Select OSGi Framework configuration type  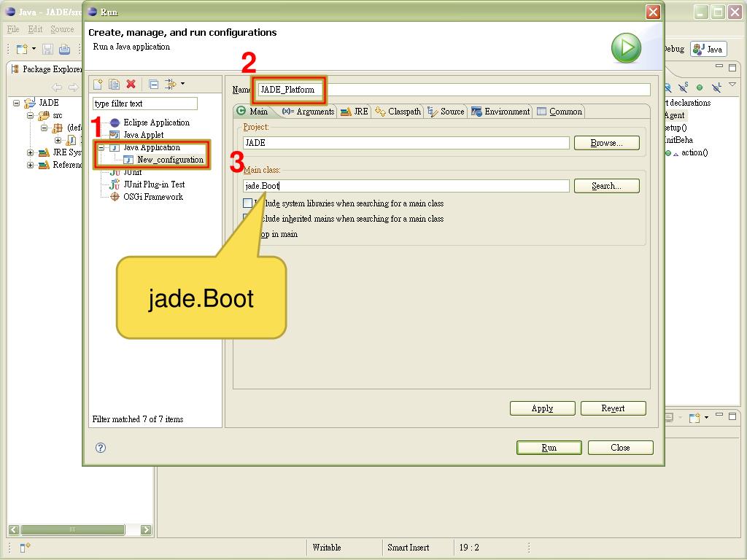pyautogui.click(x=152, y=197)
